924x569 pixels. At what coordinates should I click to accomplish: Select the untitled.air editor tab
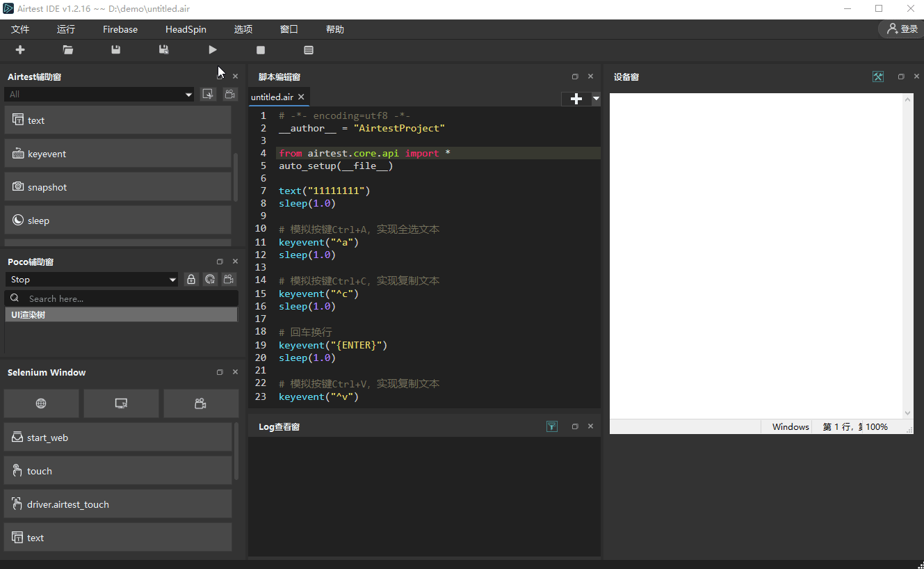[272, 97]
